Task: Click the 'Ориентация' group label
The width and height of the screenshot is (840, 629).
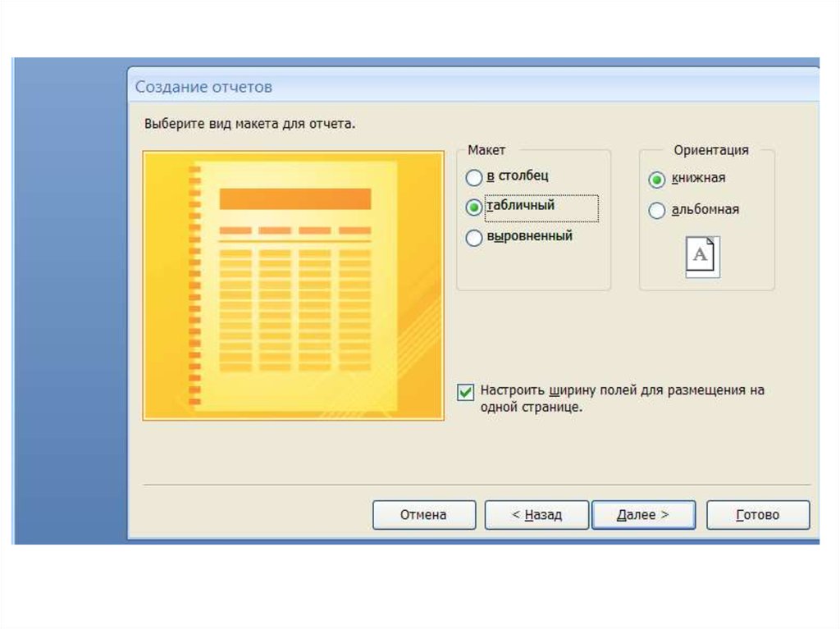Action: click(x=710, y=150)
